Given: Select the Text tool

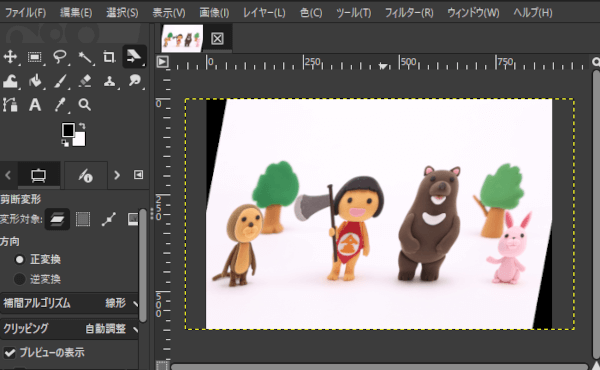Looking at the screenshot, I should 35,104.
